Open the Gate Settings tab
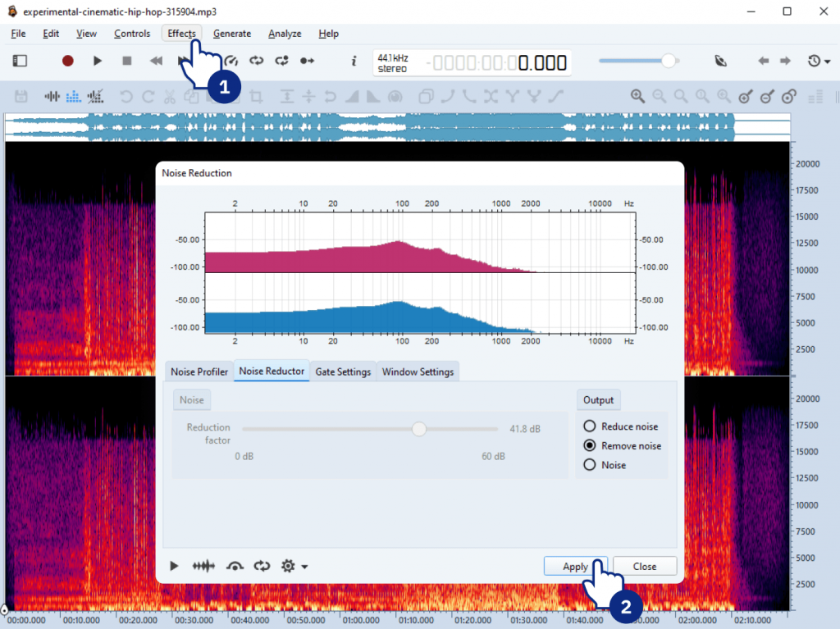This screenshot has width=840, height=629. click(343, 371)
